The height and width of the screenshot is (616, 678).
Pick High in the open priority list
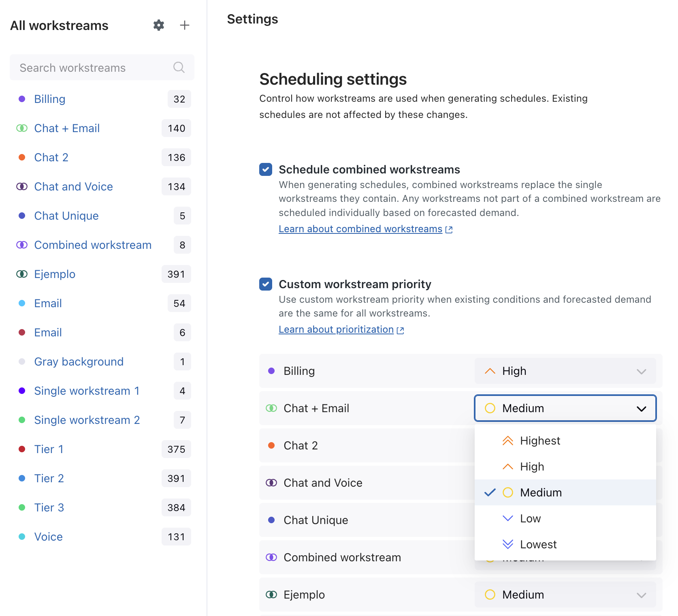click(x=532, y=466)
